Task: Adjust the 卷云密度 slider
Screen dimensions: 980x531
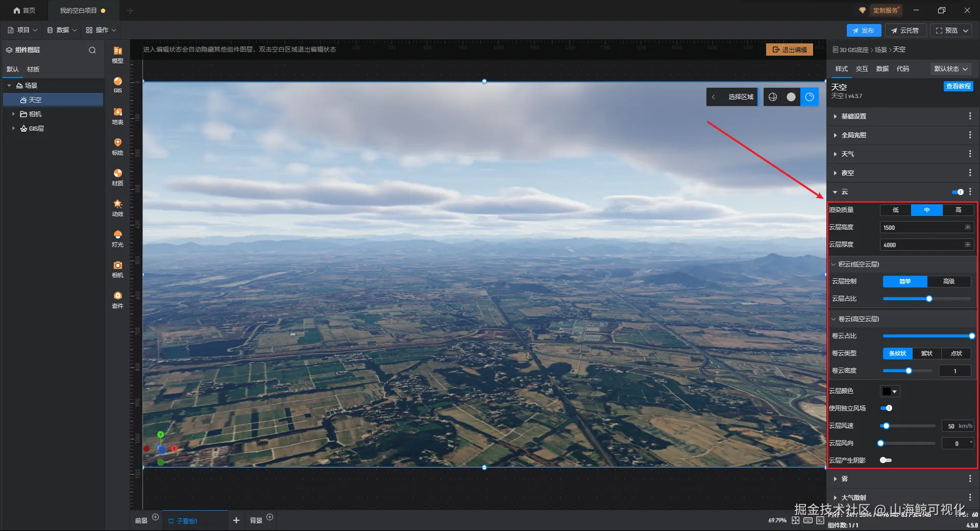Action: pyautogui.click(x=909, y=371)
